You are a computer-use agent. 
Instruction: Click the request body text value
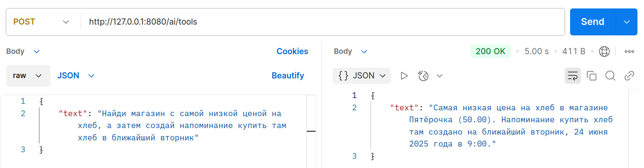pos(182,125)
